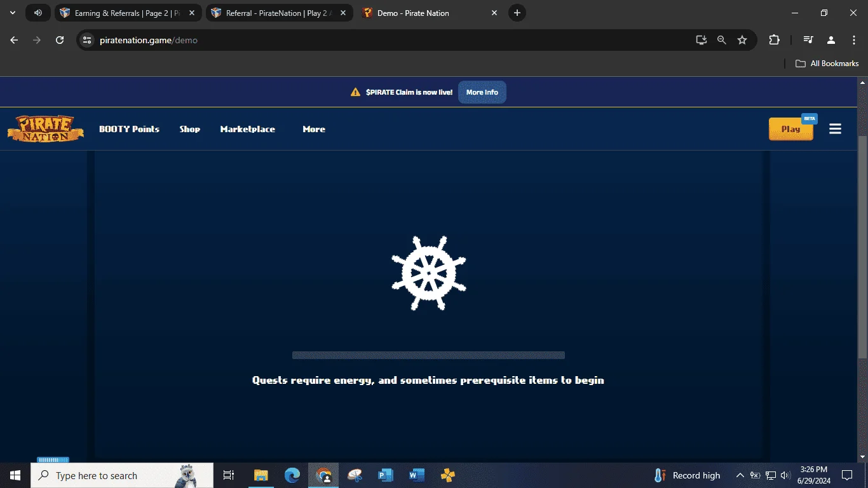Open the All Bookmarks folder

tap(827, 64)
